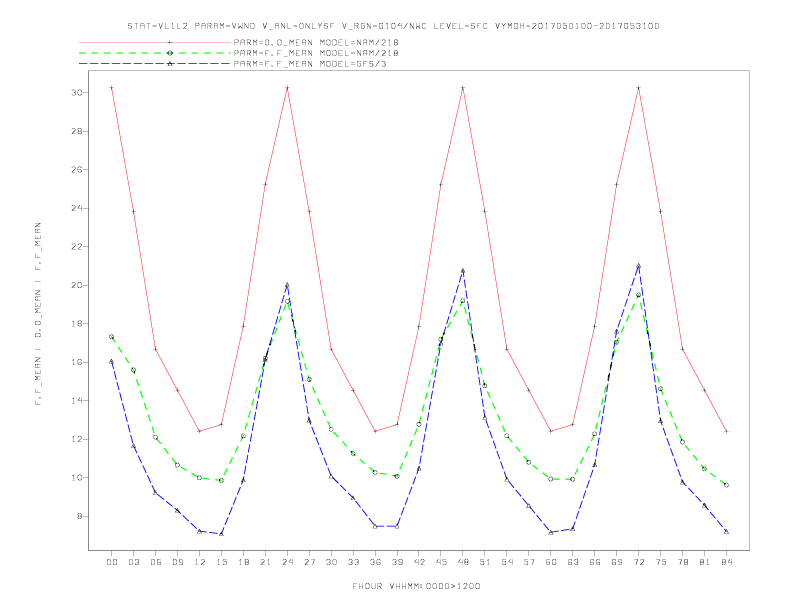Select legend entry PARM=F.F_MEAN MODEL=GFS/3
Screen dimensions: 792x612
233,64
